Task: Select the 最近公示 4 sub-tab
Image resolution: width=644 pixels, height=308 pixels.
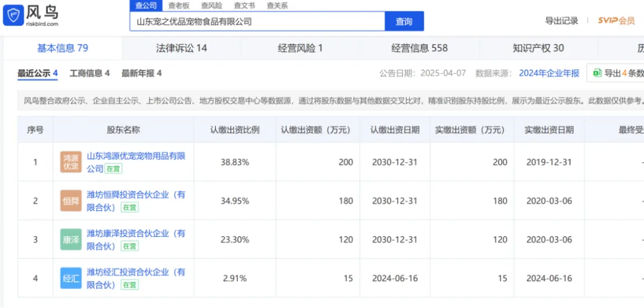Action: 38,73
